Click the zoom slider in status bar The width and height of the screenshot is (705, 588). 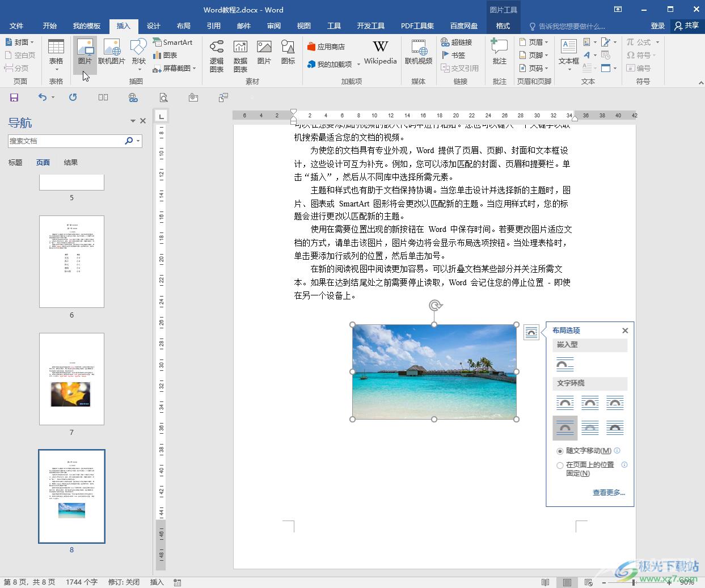[634, 582]
